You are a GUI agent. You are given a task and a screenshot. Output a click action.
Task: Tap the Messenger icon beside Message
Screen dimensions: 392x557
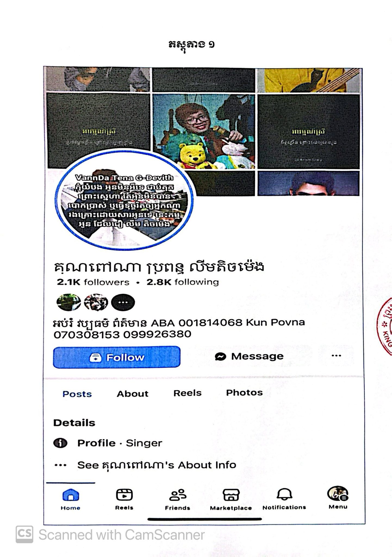(220, 356)
